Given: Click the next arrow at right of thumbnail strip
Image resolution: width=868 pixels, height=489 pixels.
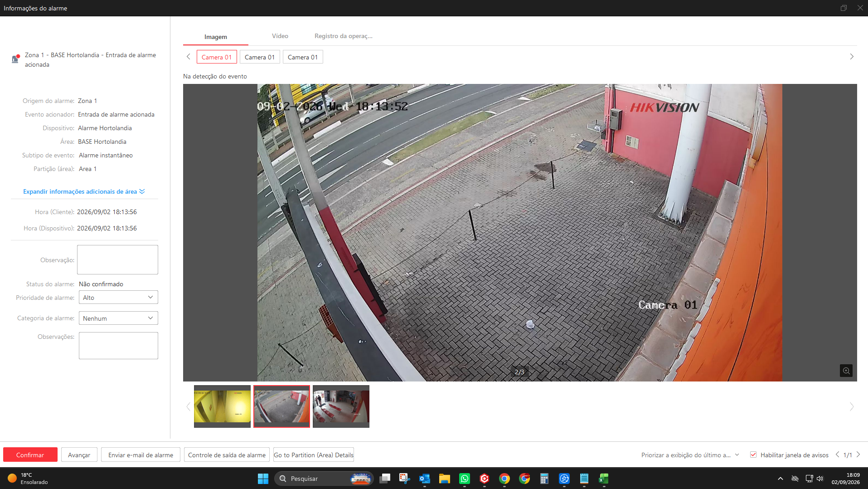Looking at the screenshot, I should coord(852,406).
